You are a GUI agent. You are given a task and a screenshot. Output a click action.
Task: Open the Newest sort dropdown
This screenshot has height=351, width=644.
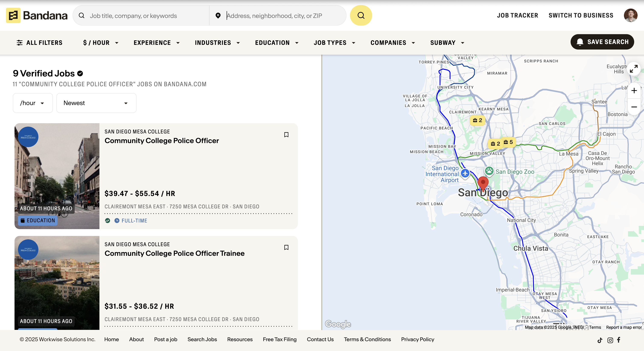[x=96, y=103]
